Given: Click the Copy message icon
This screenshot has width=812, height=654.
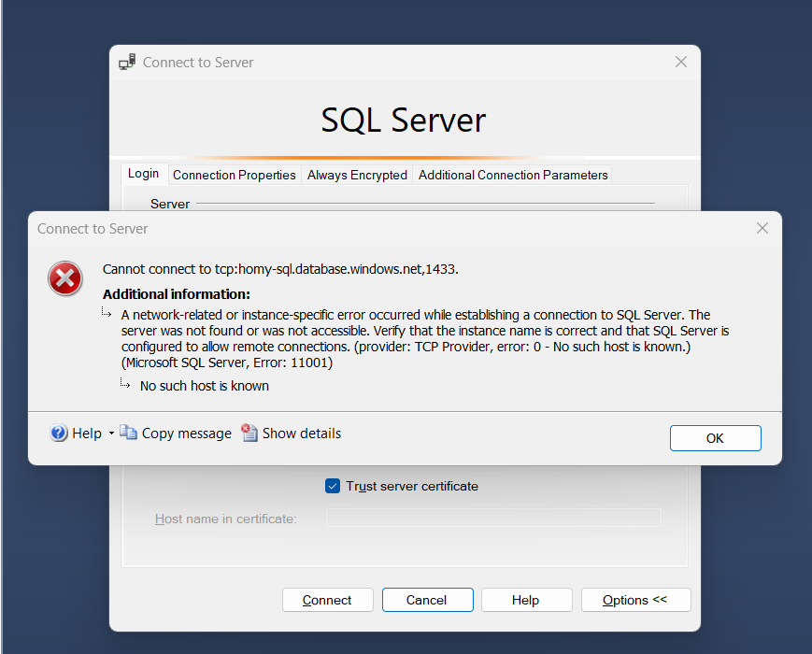Looking at the screenshot, I should click(128, 433).
